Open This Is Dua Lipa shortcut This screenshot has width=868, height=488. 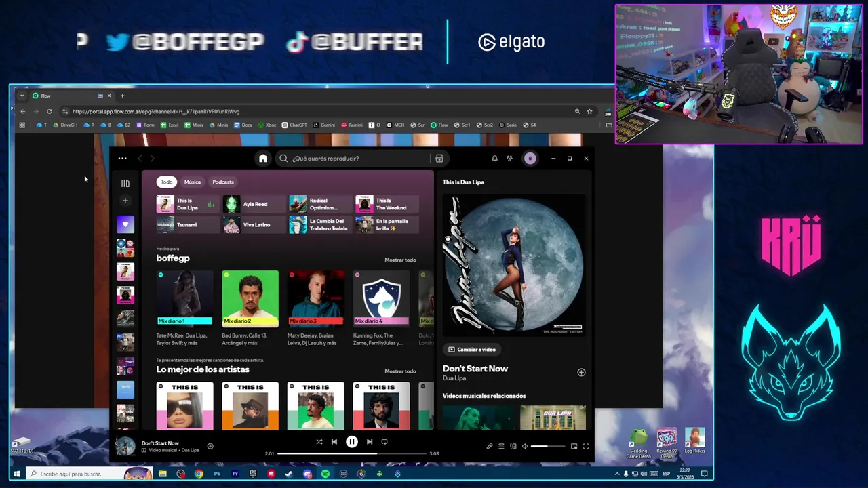tap(187, 204)
